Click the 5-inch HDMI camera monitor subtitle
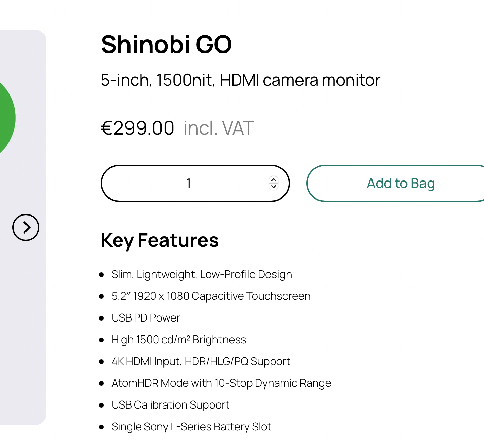The width and height of the screenshot is (484, 448). 240,80
